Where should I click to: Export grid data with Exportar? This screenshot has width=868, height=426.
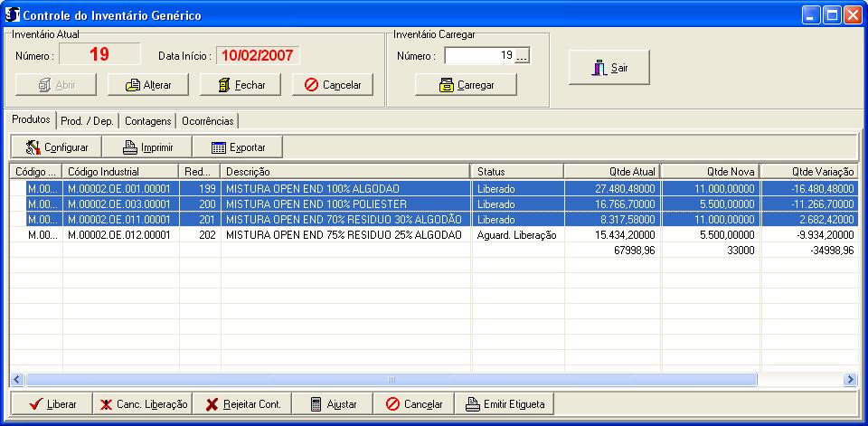(237, 147)
